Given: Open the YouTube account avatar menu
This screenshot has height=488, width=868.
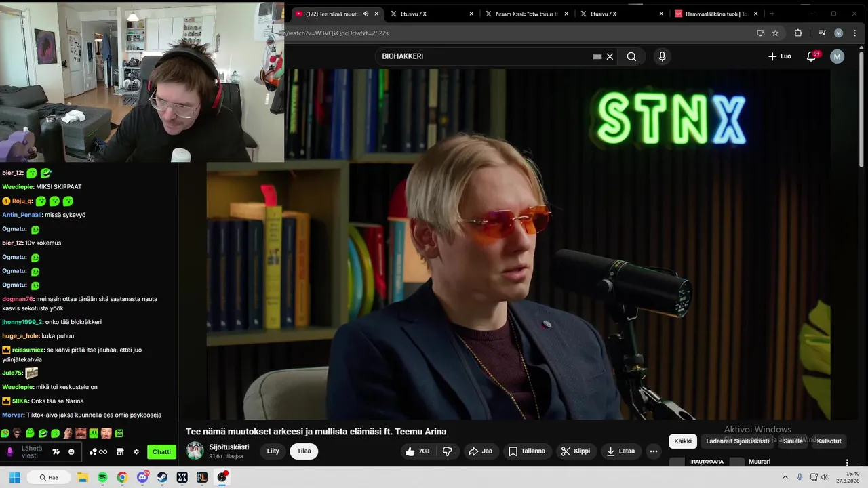Looking at the screenshot, I should 837,56.
